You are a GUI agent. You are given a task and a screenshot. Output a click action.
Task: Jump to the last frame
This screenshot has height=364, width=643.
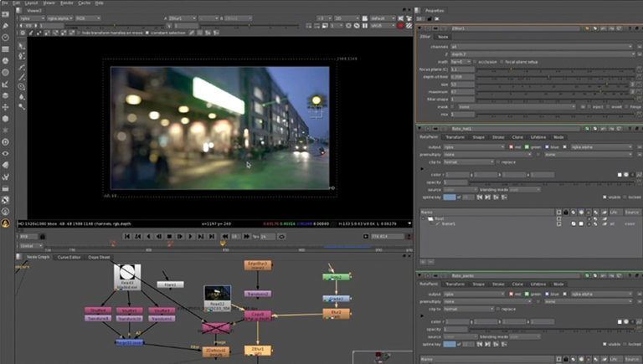tap(212, 237)
